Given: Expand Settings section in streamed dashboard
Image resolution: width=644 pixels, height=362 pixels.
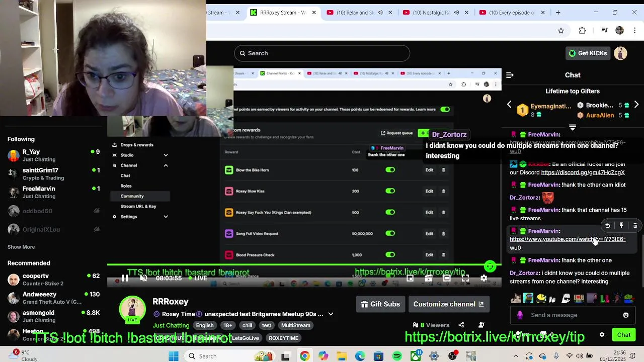Looking at the screenshot, I should point(166,217).
